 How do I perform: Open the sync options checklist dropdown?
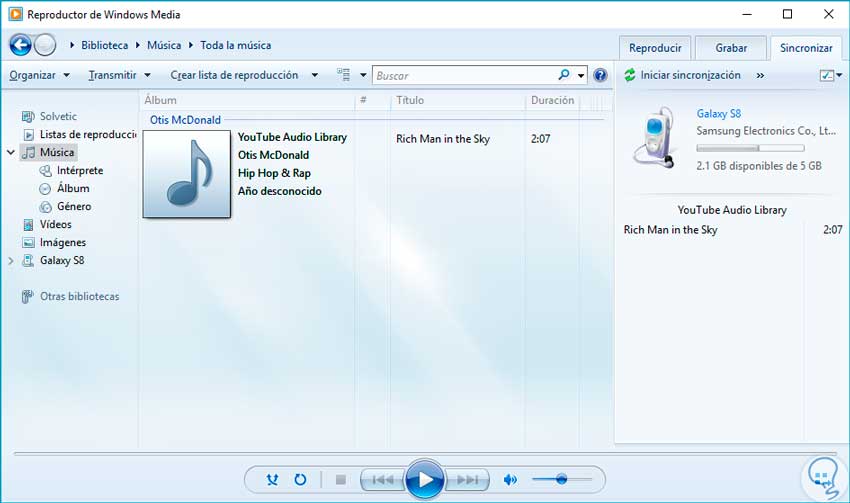[830, 75]
